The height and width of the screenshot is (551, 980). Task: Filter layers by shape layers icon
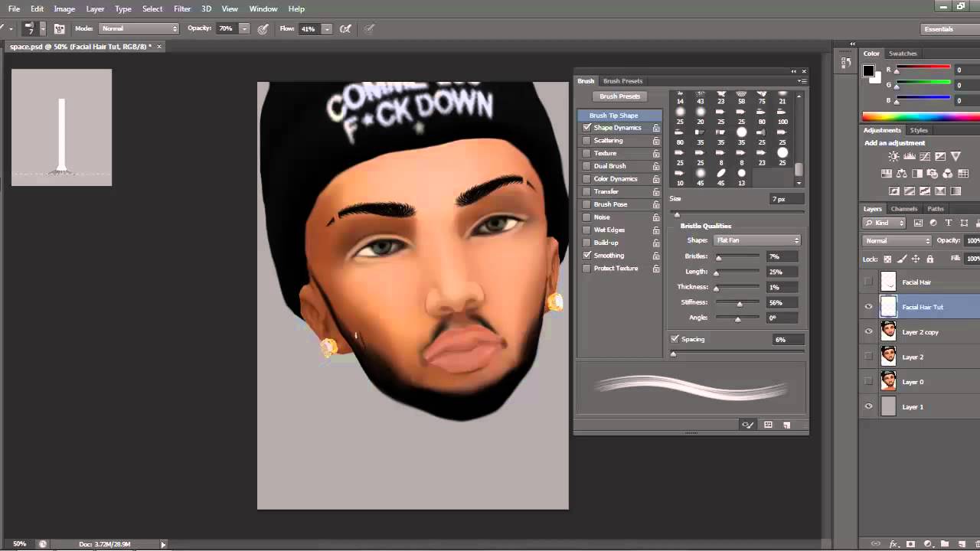(x=964, y=223)
